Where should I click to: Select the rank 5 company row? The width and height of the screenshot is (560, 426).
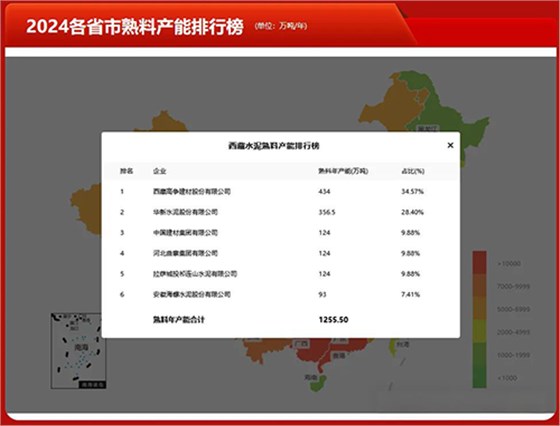(x=281, y=274)
